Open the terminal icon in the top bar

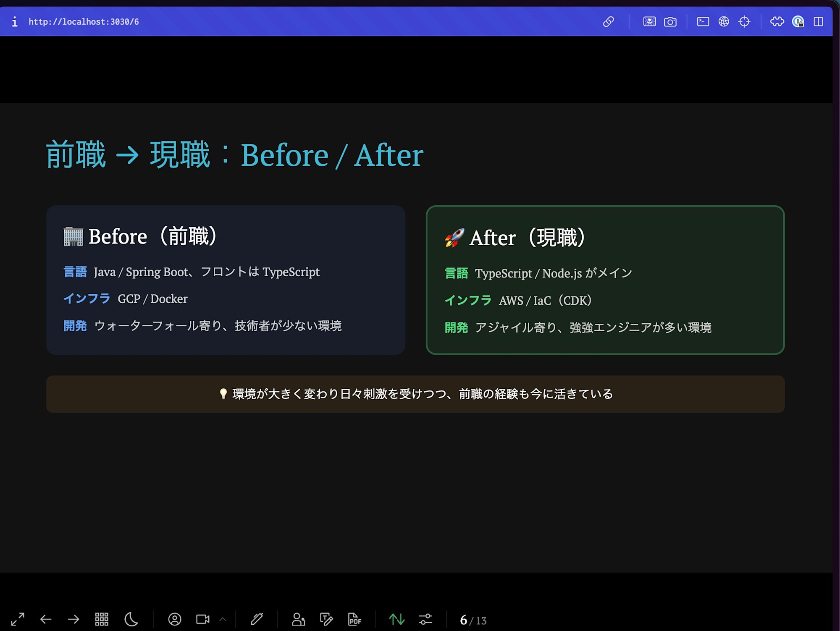coord(703,21)
